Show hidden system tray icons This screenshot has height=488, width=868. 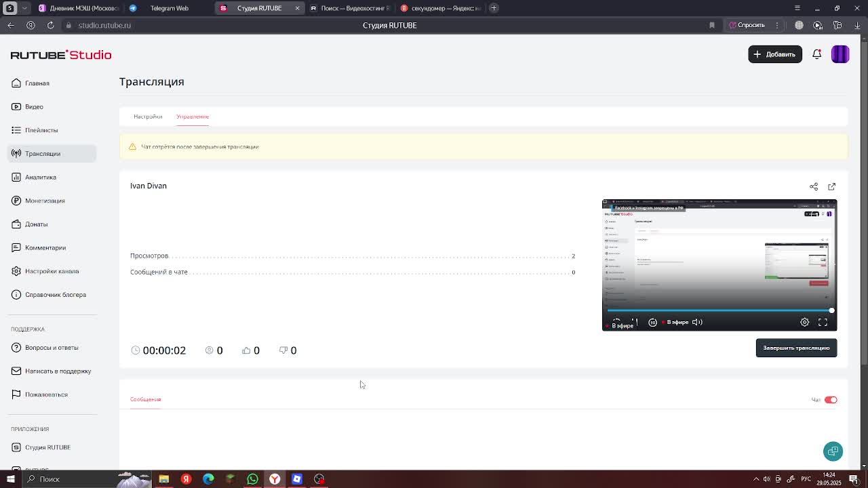point(757,479)
